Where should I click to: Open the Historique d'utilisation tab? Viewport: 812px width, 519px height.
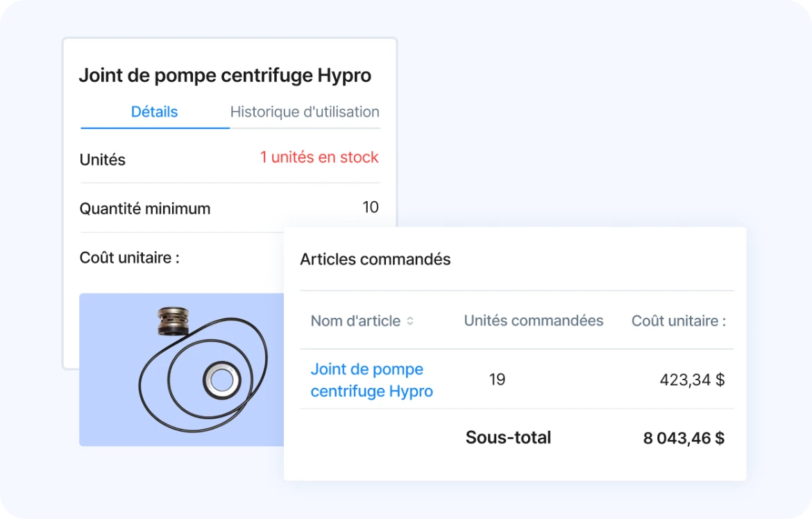305,112
